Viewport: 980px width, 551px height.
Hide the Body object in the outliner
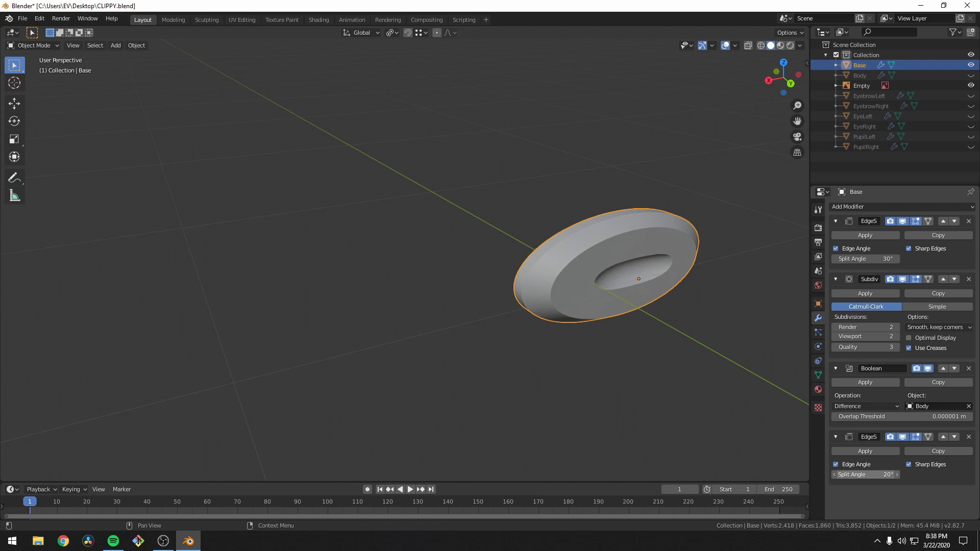pyautogui.click(x=971, y=75)
